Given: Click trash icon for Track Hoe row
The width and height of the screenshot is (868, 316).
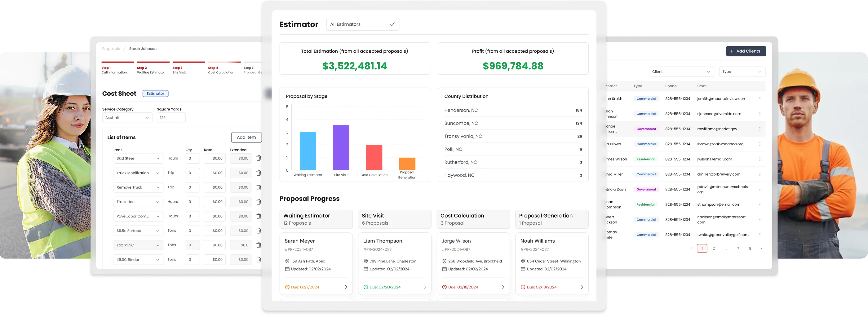Looking at the screenshot, I should (259, 201).
